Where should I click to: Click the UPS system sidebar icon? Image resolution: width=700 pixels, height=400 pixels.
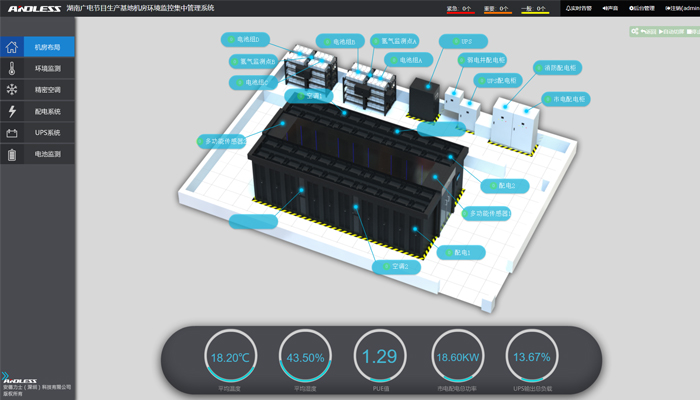click(12, 133)
